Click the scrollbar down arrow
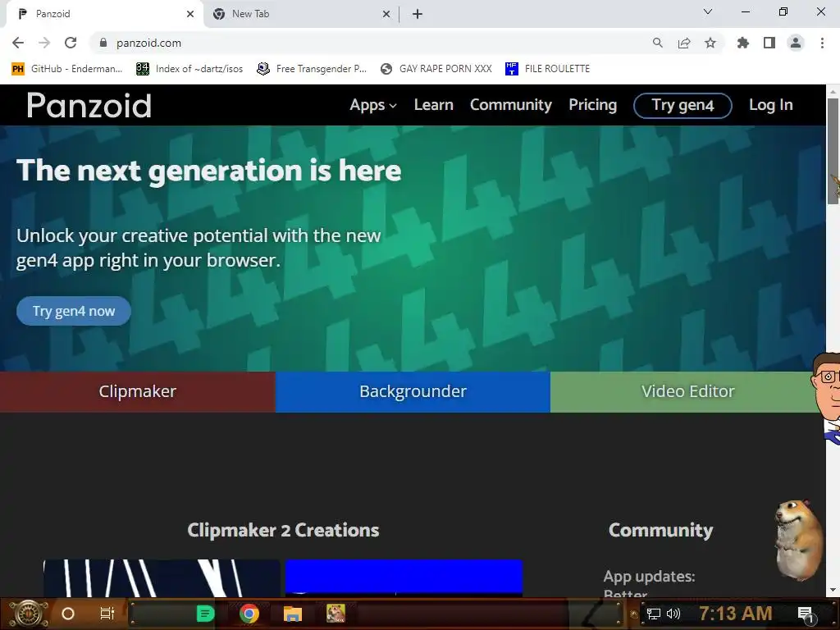The width and height of the screenshot is (840, 630). [x=833, y=591]
